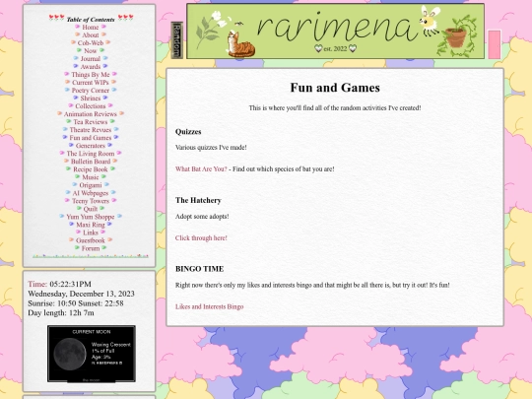Select the date Wednesday, December 13, 2023

tap(81, 294)
